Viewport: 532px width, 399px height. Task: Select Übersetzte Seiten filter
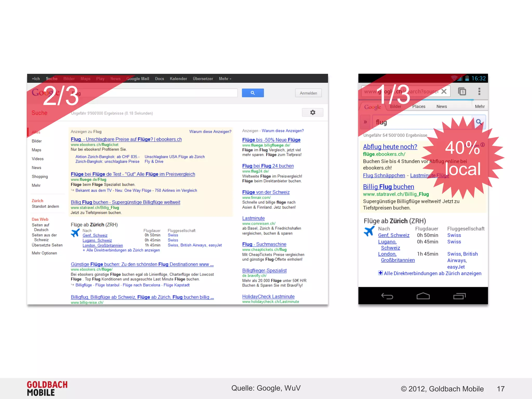click(x=47, y=245)
